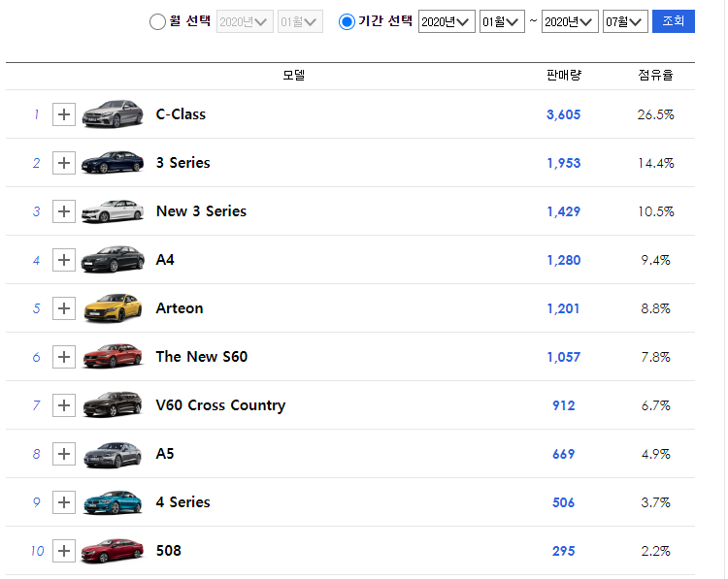The height and width of the screenshot is (579, 728).
Task: Click the V60 Cross Country model name
Action: [x=220, y=405]
